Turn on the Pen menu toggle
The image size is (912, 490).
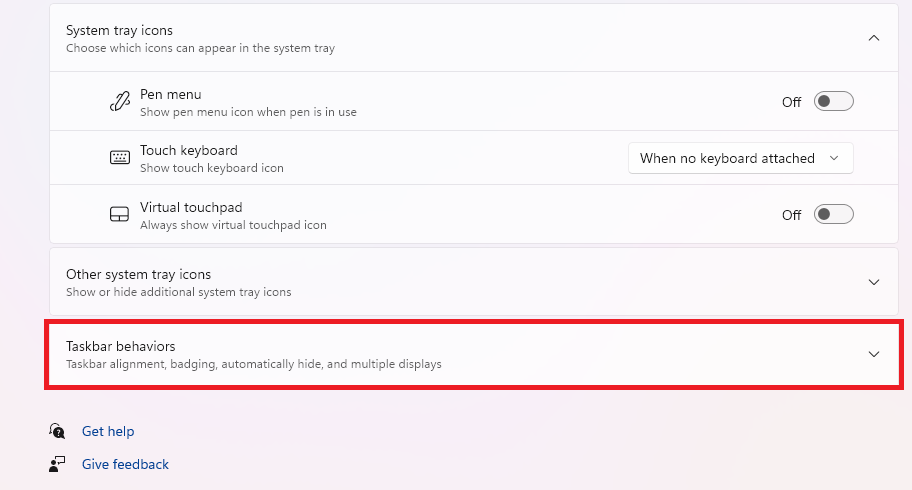[x=833, y=101]
